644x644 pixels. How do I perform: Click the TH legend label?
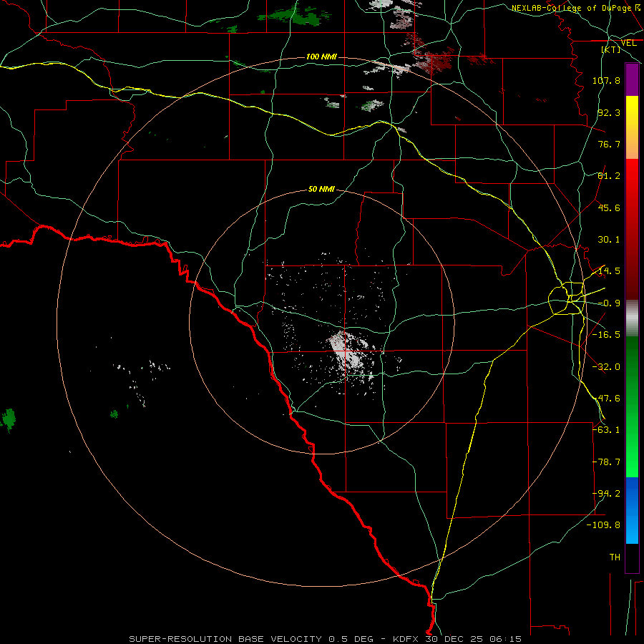(615, 557)
